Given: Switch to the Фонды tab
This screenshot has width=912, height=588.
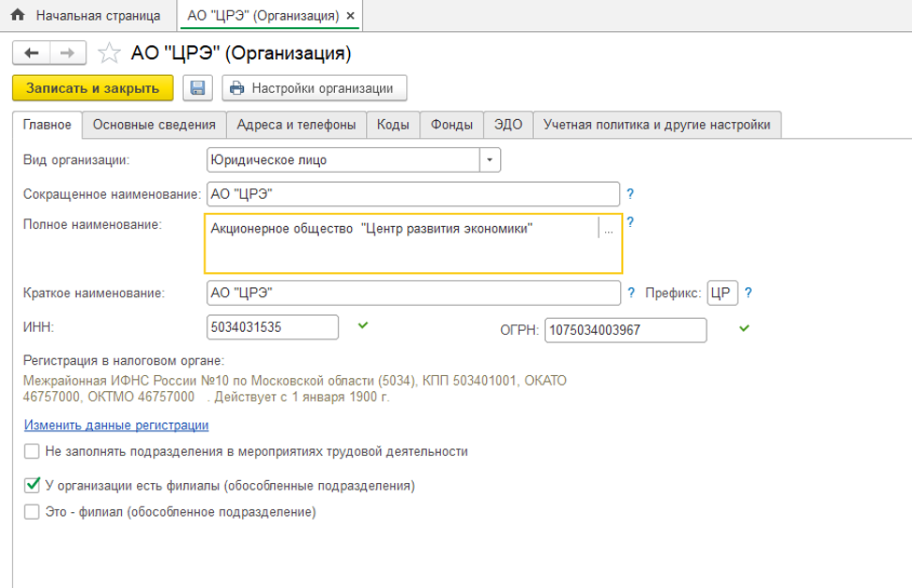Looking at the screenshot, I should point(451,125).
